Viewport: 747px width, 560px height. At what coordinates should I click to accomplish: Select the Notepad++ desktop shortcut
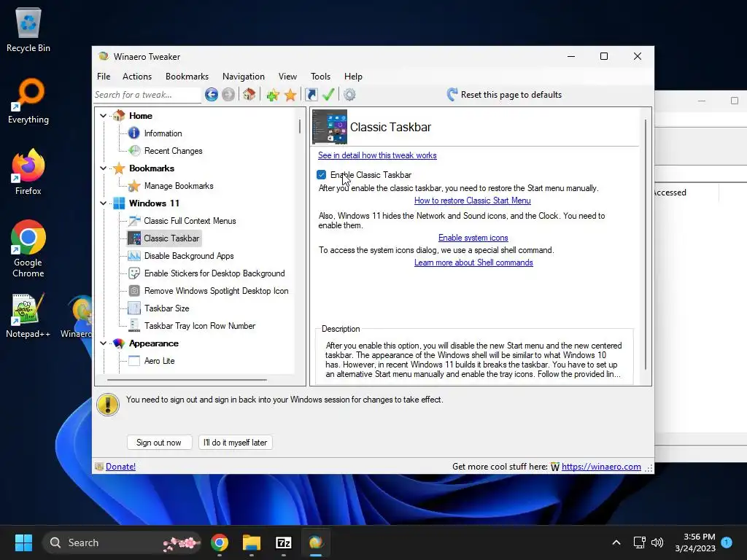[28, 315]
